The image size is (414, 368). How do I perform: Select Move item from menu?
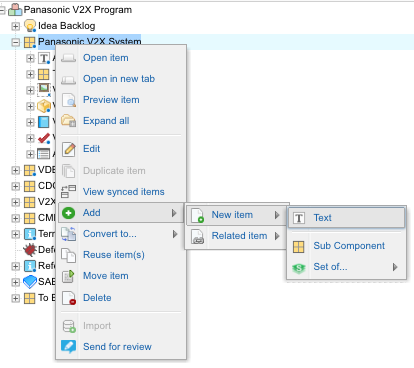pos(121,276)
